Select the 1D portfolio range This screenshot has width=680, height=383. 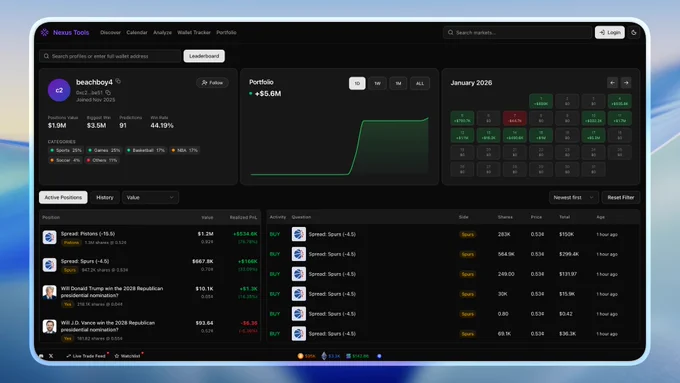coord(357,83)
